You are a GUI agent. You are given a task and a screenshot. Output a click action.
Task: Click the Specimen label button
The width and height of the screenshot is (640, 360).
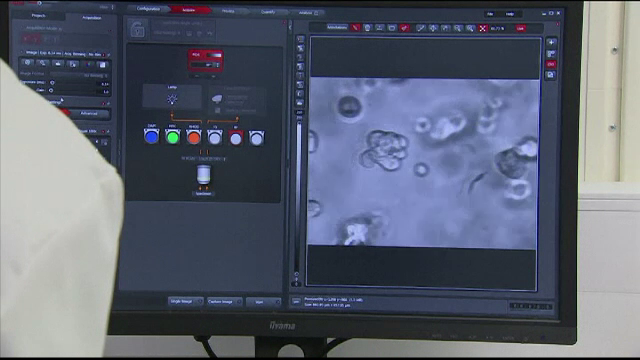click(203, 193)
